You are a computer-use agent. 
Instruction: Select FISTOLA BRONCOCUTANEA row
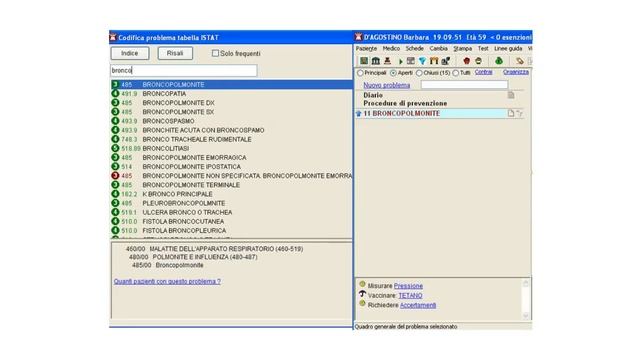(231, 221)
